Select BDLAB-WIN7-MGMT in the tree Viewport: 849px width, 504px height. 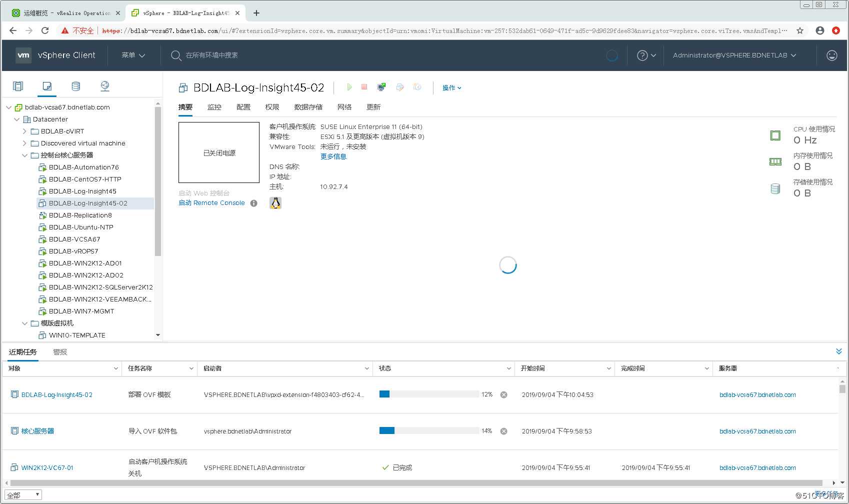(81, 311)
